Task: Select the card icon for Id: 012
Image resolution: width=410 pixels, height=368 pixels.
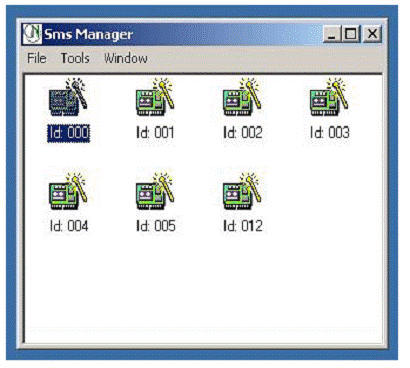Action: point(242,191)
